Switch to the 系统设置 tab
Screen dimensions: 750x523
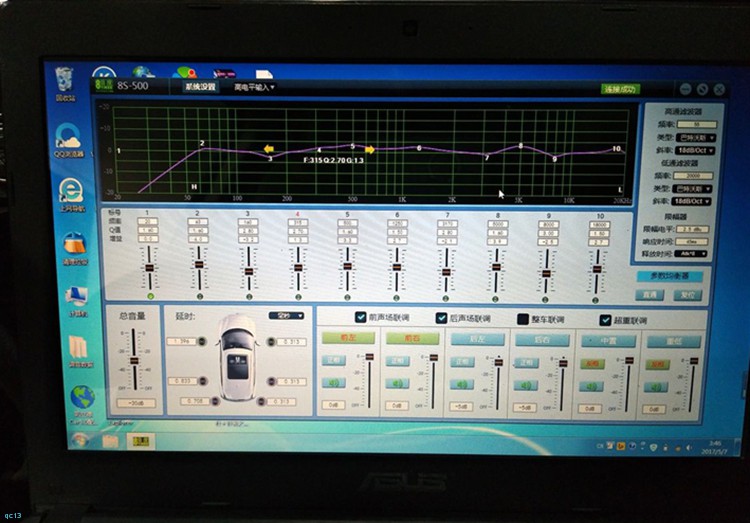pyautogui.click(x=200, y=87)
